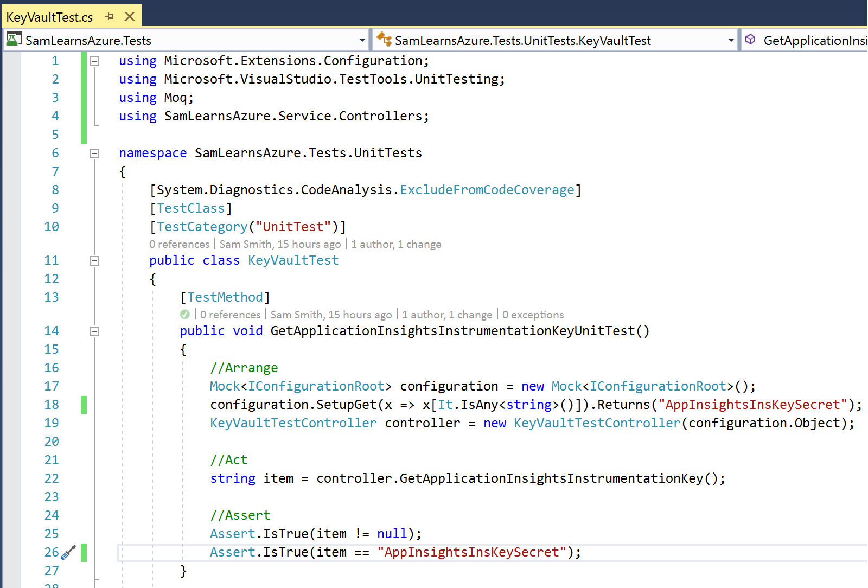Click the class '0 references' CodeLens link

coord(180,245)
